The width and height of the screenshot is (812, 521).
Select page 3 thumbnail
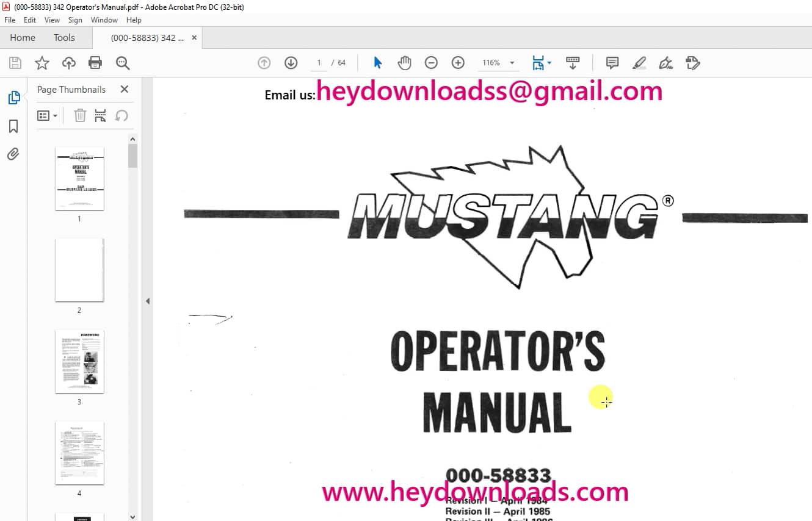[79, 361]
